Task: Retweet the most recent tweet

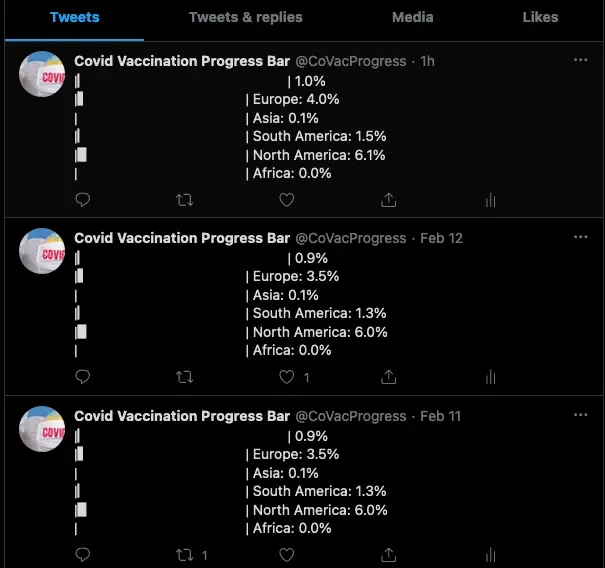Action: coord(184,200)
